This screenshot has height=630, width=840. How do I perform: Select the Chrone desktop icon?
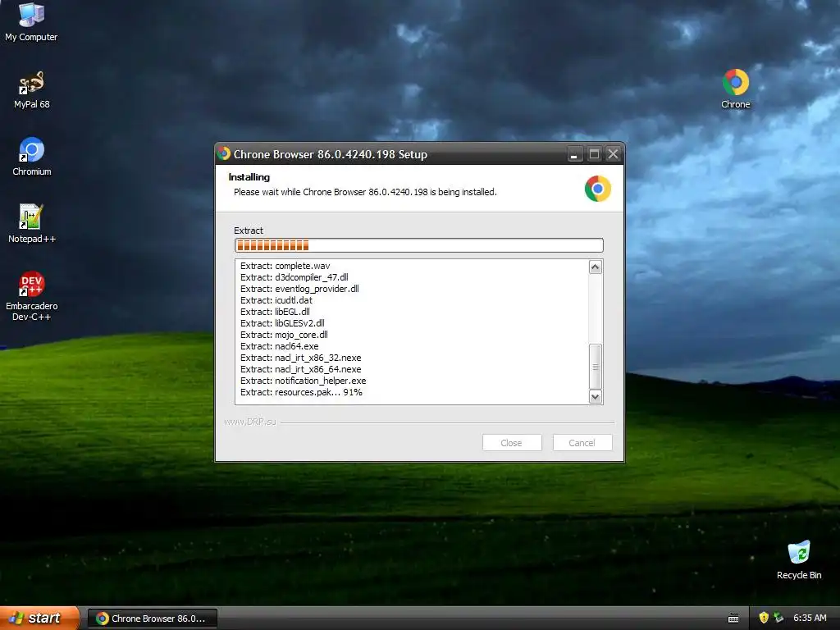click(x=736, y=89)
